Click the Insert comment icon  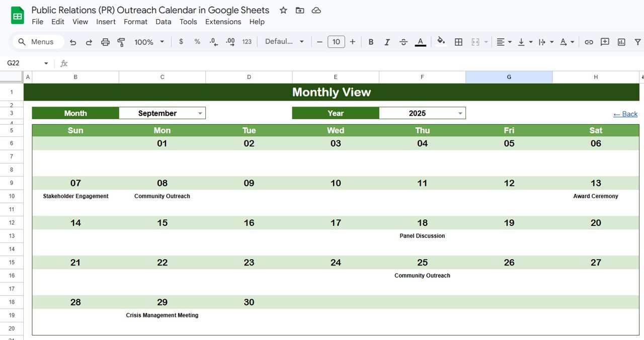click(x=605, y=42)
